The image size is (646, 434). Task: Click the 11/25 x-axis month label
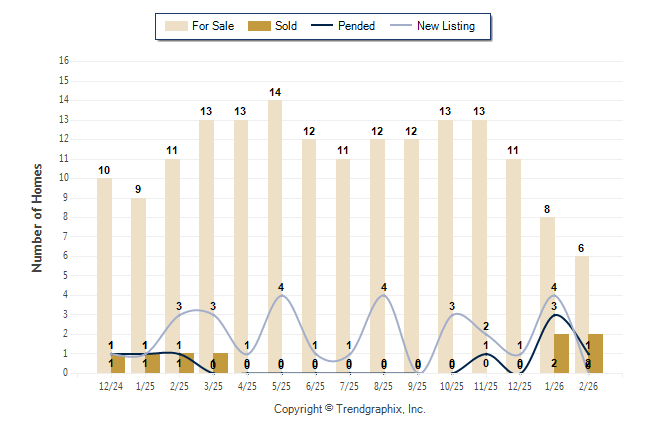pos(484,386)
